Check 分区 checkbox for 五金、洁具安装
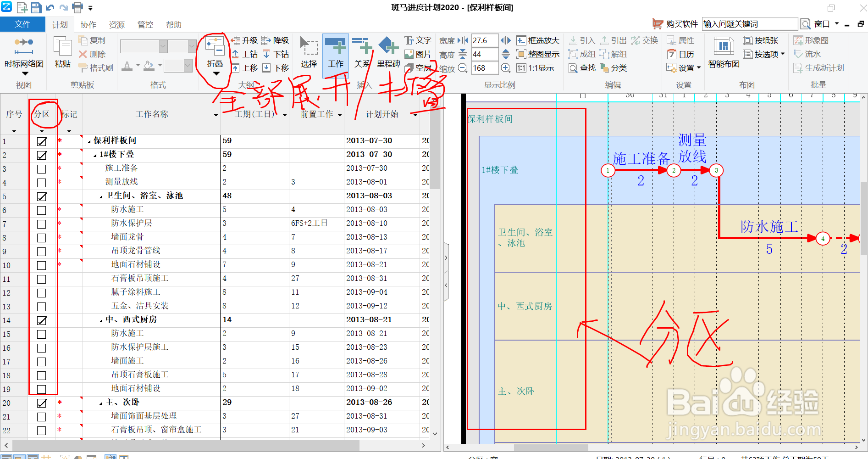This screenshot has width=868, height=459. [x=42, y=307]
